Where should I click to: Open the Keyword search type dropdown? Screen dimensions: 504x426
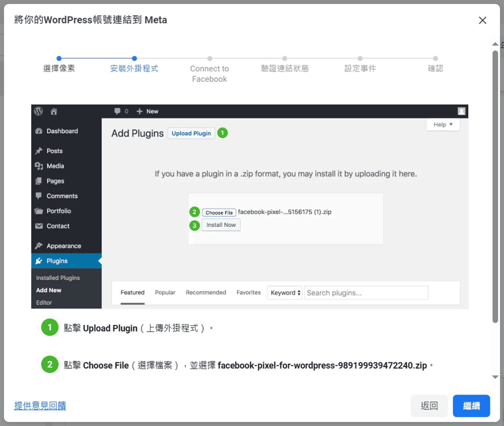click(285, 293)
